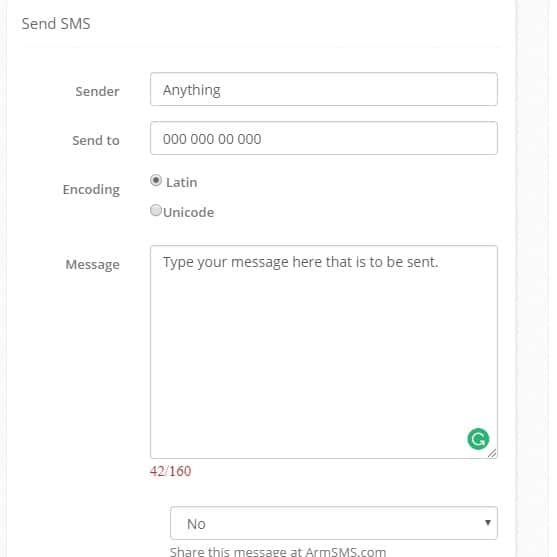Click the Sender field label

pyautogui.click(x=97, y=92)
